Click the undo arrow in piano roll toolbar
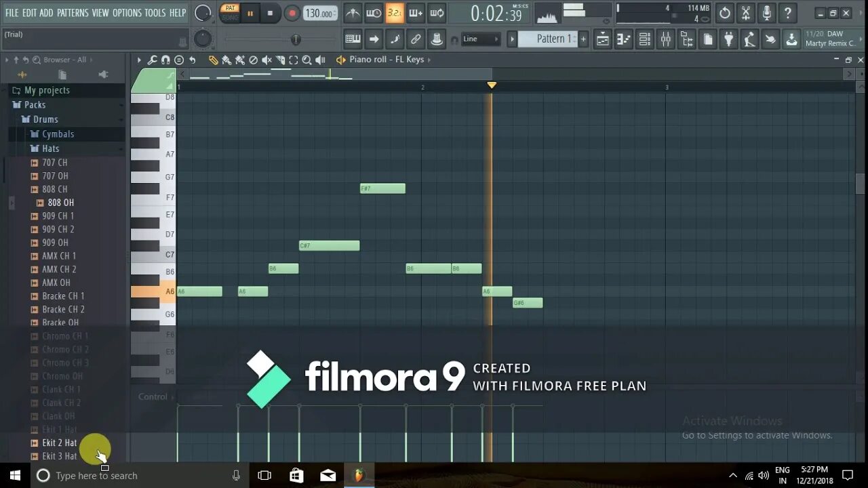Viewport: 868px width, 488px height. pos(193,60)
